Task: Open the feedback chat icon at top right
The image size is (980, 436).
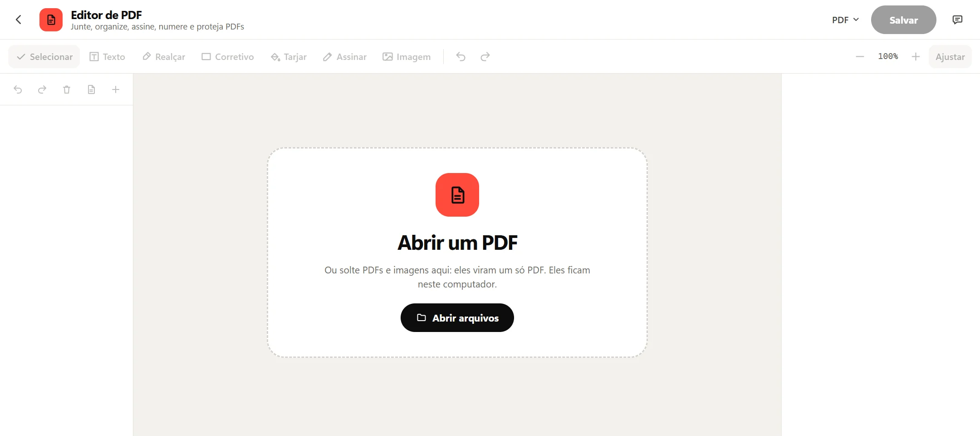Action: pos(957,20)
